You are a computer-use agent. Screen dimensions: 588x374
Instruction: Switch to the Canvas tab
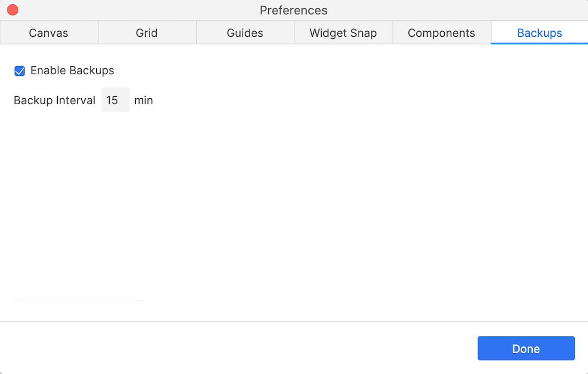click(49, 33)
